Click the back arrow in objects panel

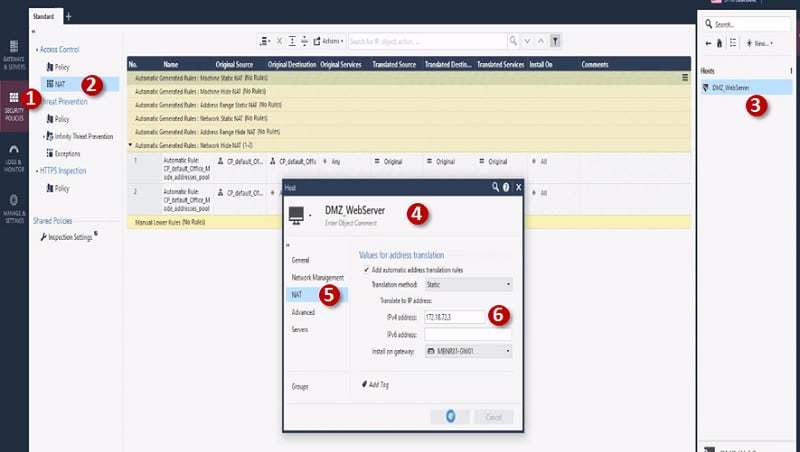(x=708, y=43)
